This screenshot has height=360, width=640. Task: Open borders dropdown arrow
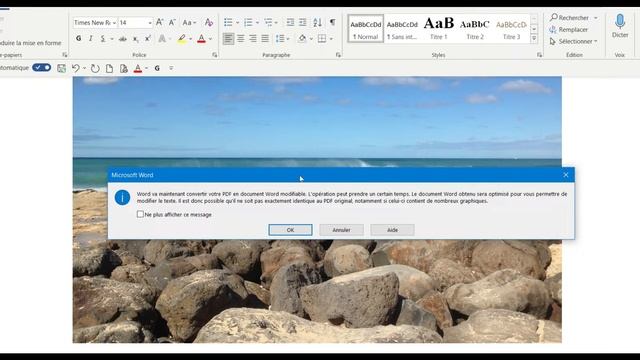(x=331, y=39)
